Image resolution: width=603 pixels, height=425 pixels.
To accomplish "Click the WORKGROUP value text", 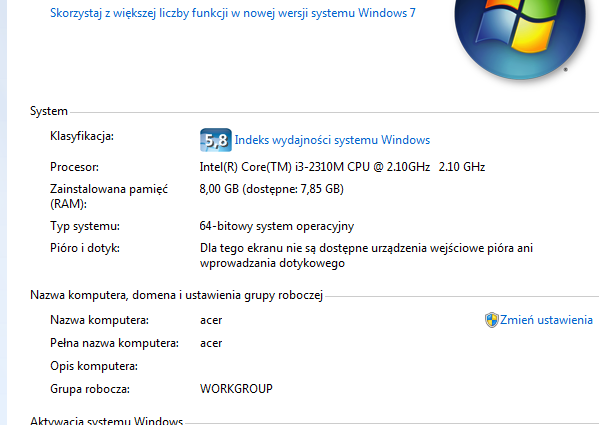I will pyautogui.click(x=236, y=389).
